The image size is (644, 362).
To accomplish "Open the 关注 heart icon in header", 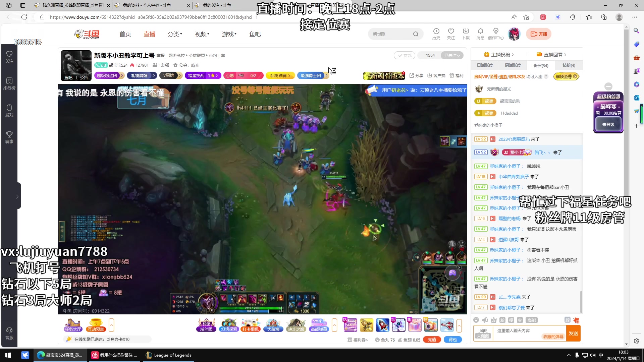I will 451,34.
